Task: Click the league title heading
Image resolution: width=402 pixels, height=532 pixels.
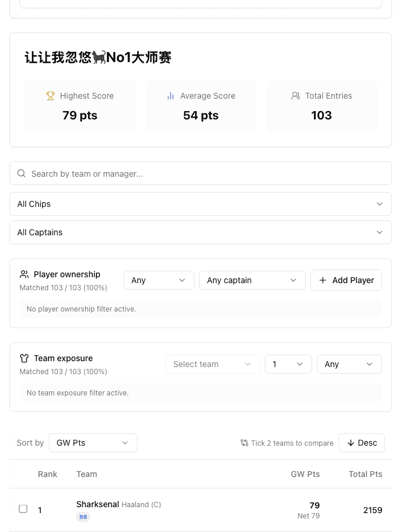Action: [x=98, y=57]
